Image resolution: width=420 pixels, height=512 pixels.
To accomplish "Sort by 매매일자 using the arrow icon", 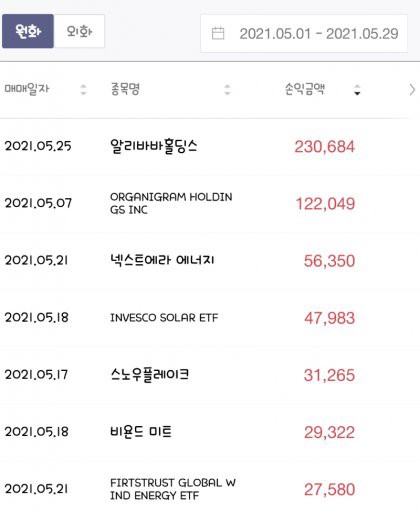I will 83,90.
